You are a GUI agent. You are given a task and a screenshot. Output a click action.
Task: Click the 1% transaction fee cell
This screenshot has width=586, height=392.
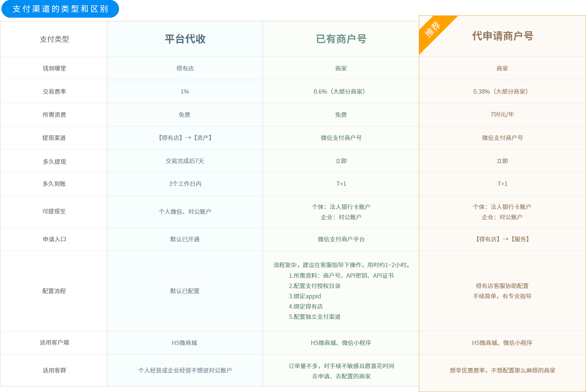tap(185, 91)
